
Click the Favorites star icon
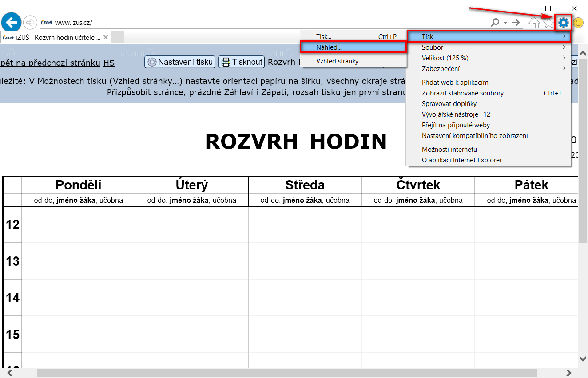549,23
